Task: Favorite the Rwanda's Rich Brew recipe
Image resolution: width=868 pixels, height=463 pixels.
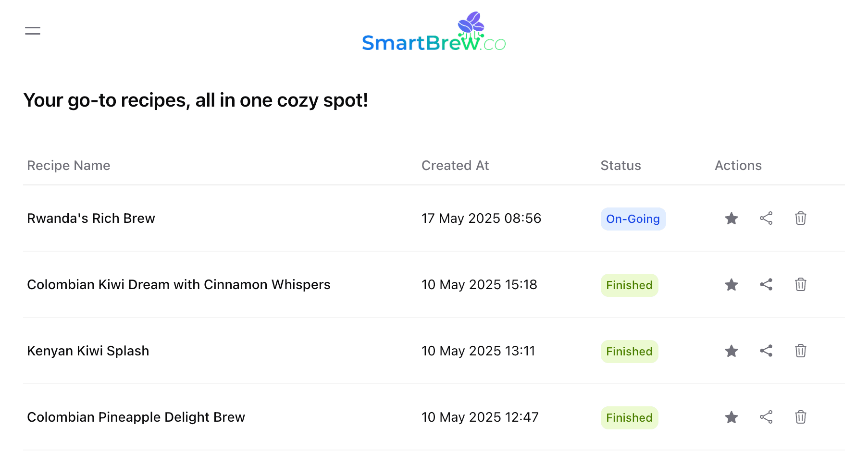Action: pyautogui.click(x=731, y=219)
